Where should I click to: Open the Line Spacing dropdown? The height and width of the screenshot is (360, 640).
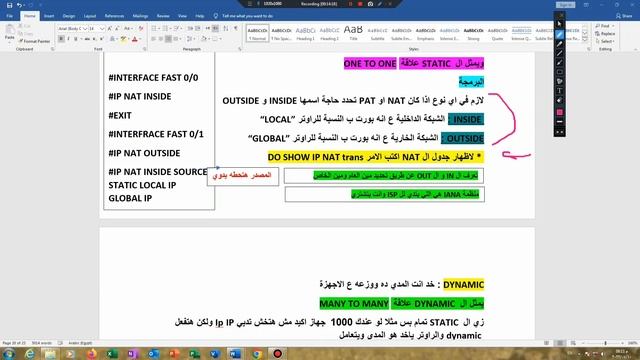(190, 39)
